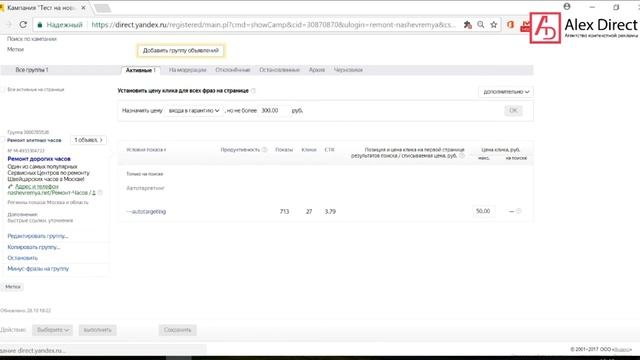This screenshot has height=360, width=640.
Task: Open the orange Office extension icon
Action: [510, 25]
